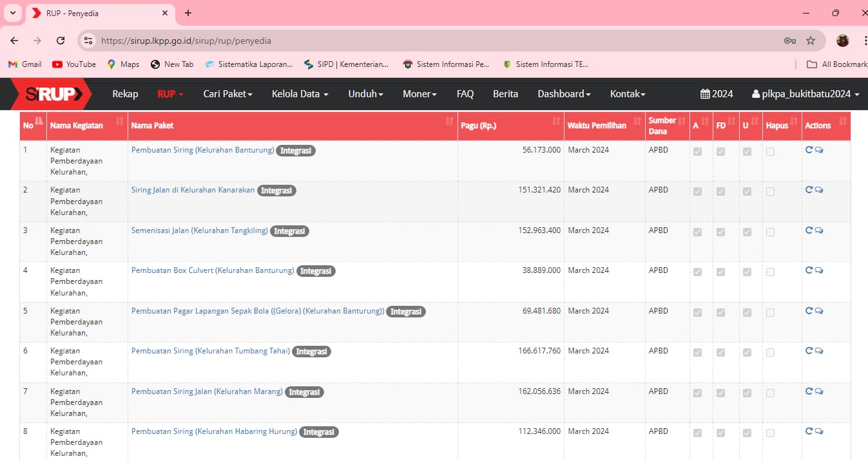Go to the FAQ menu item
The height and width of the screenshot is (461, 868).
point(465,94)
